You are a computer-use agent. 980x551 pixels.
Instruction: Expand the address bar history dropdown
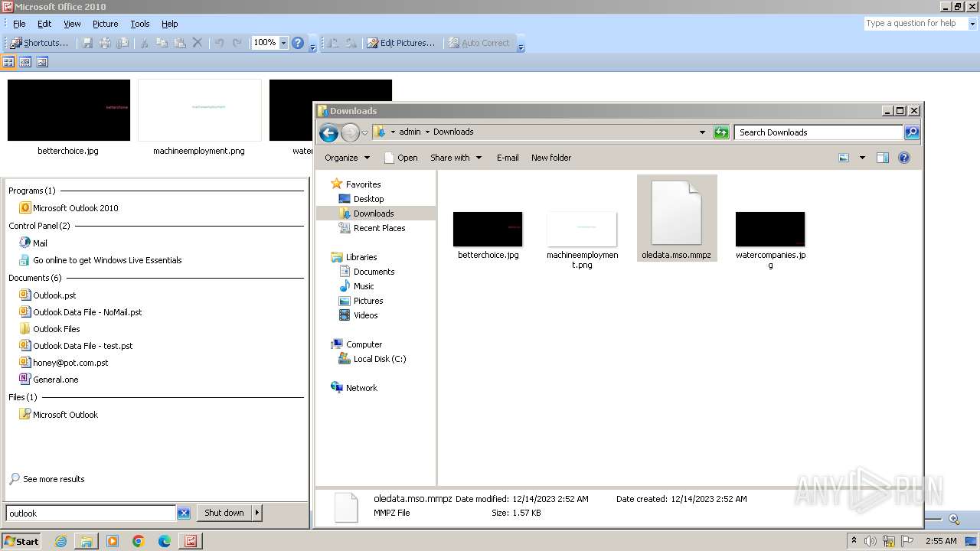[x=702, y=132]
